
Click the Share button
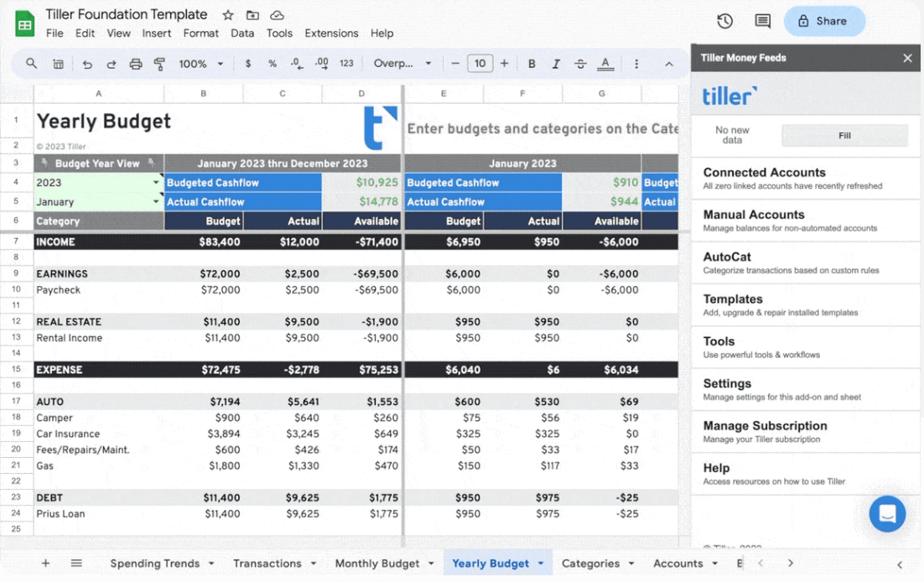click(x=823, y=21)
